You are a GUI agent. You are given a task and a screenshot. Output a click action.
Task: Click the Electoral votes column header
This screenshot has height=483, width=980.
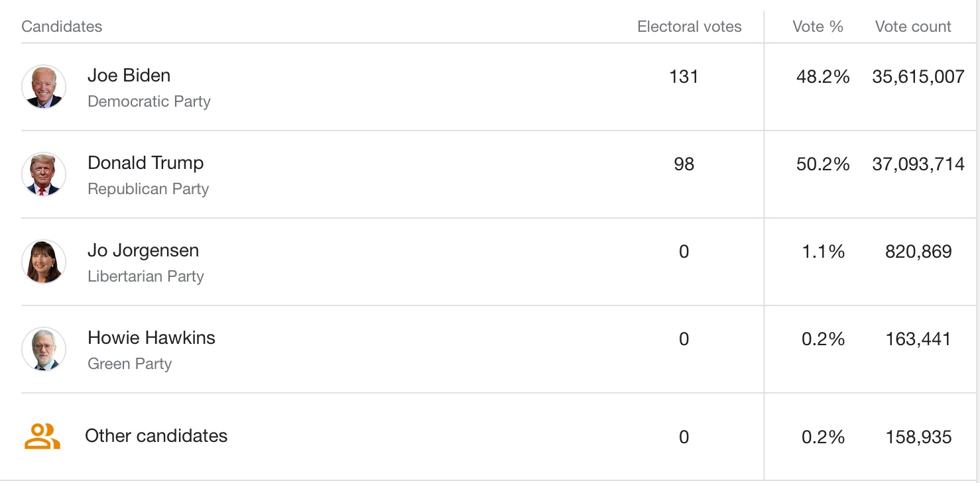coord(689,27)
